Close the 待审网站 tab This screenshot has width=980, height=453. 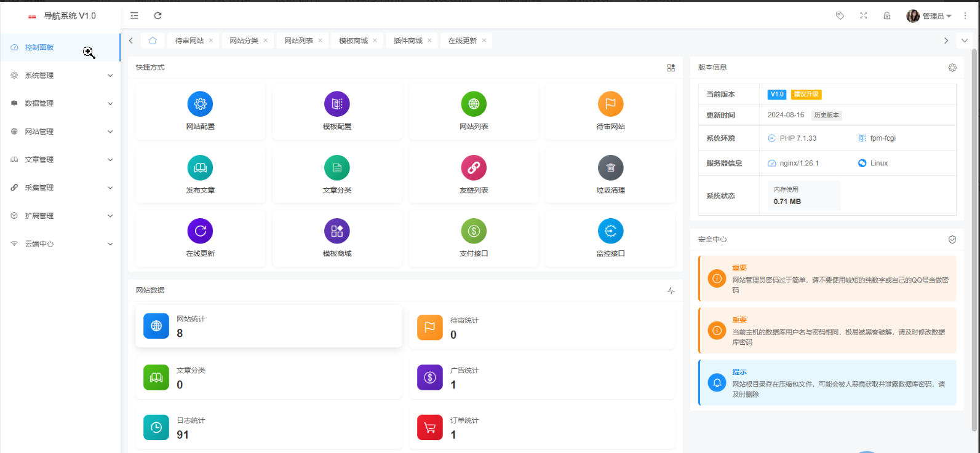(x=211, y=41)
